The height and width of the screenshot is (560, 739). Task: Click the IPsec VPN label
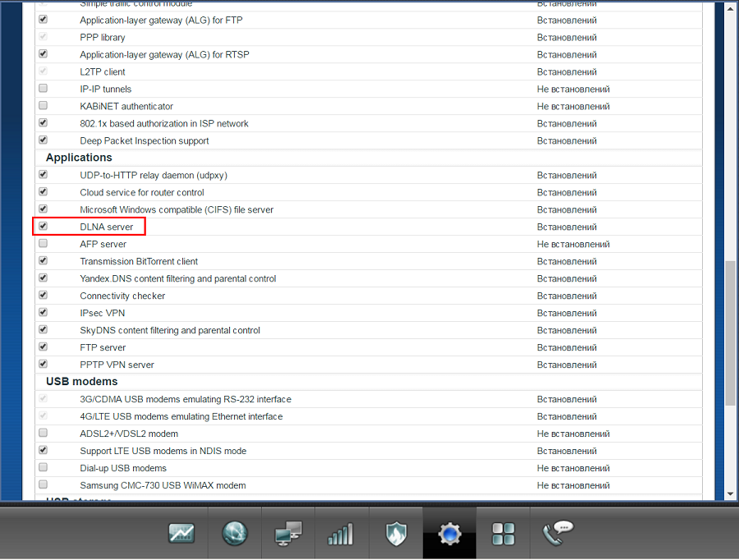103,313
